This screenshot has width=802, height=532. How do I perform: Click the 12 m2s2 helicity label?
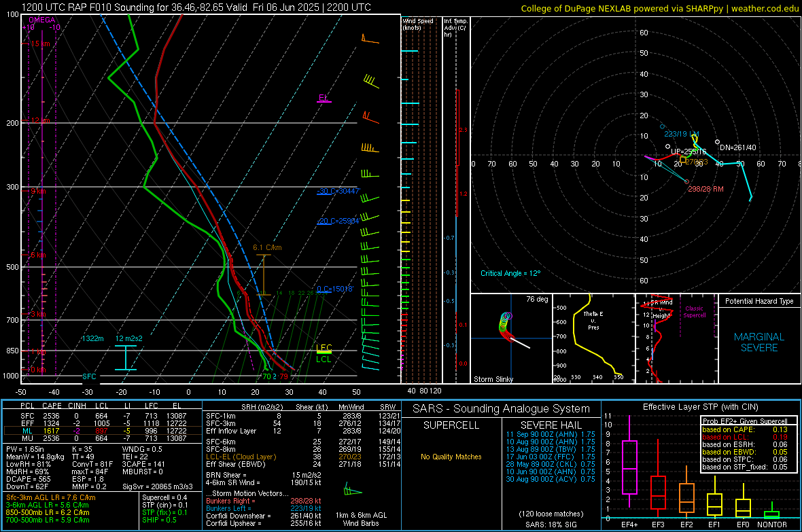tap(129, 338)
